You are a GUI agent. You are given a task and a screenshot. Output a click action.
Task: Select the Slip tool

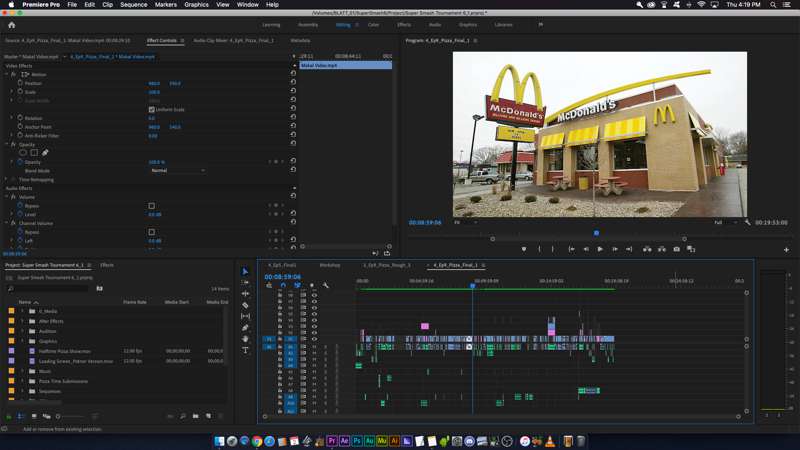245,316
